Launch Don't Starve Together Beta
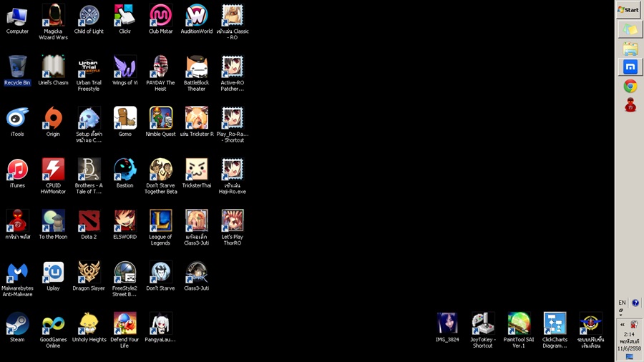Image resolution: width=644 pixels, height=362 pixels. pos(160,176)
